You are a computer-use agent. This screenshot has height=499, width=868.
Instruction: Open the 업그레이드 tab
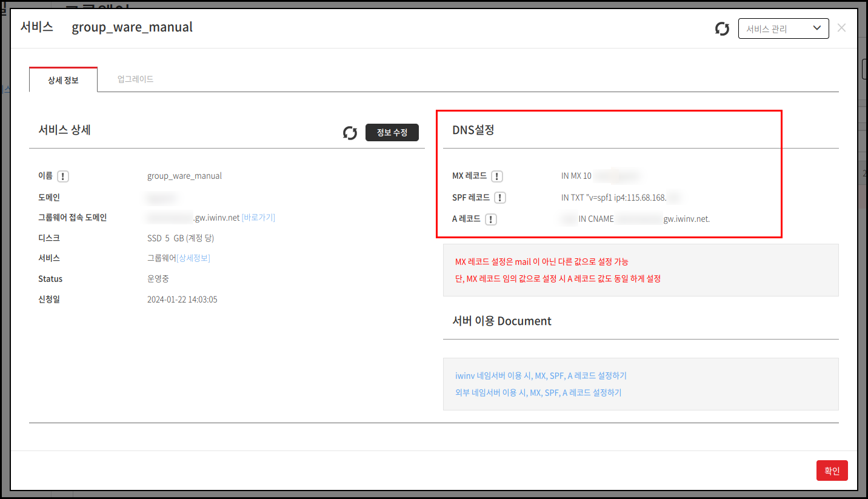tap(135, 79)
